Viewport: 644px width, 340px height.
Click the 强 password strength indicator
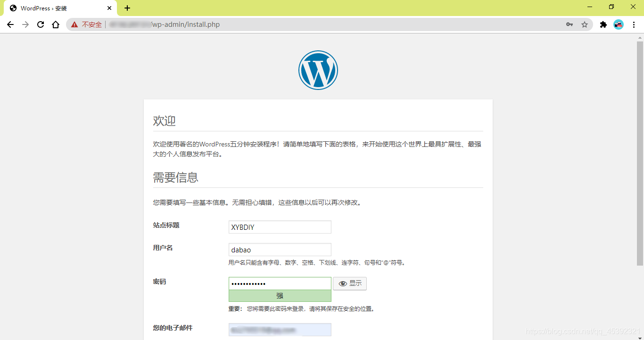280,296
